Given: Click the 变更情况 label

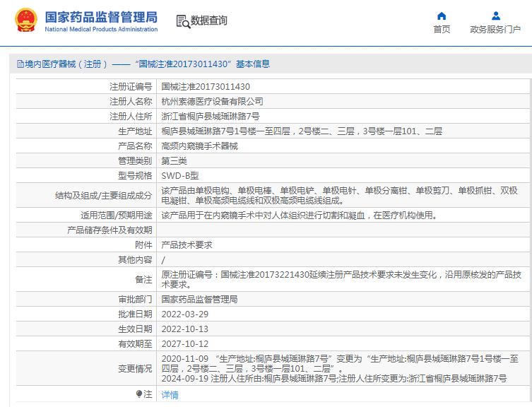Looking at the screenshot, I should click(x=135, y=369).
